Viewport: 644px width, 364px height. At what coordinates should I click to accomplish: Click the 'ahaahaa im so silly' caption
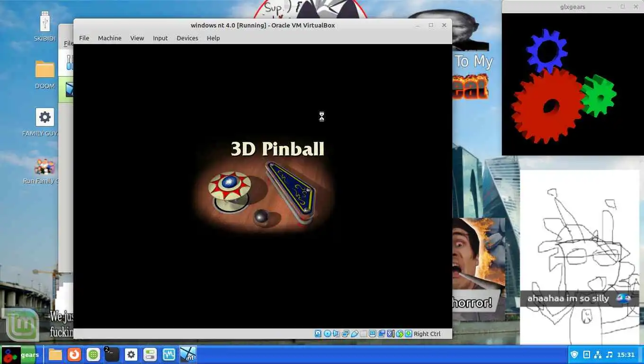point(568,299)
